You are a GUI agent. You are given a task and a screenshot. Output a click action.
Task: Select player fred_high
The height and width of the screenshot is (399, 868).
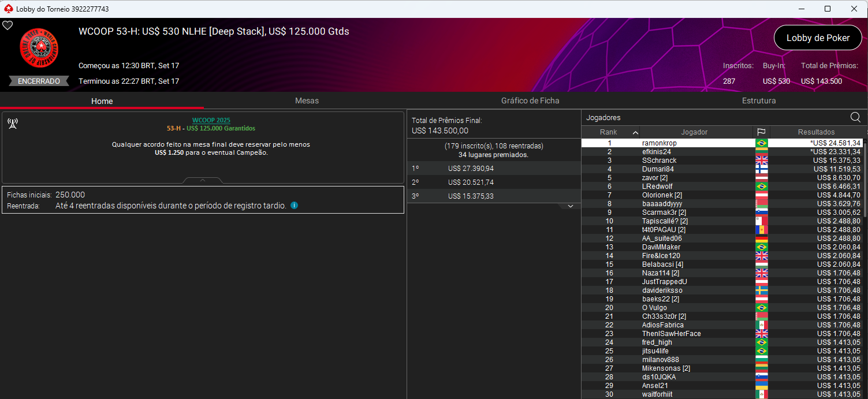[x=657, y=342]
